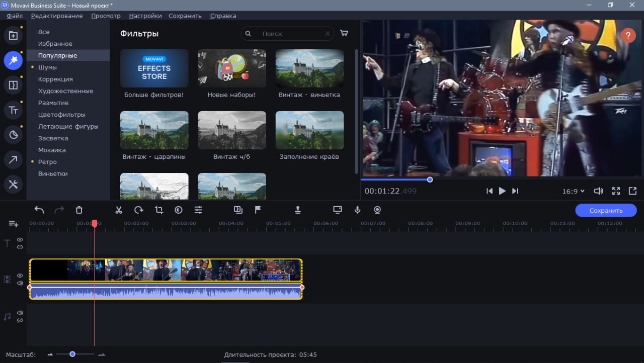Open the Настройки menu
Screen dimensions: 644x363
point(145,16)
